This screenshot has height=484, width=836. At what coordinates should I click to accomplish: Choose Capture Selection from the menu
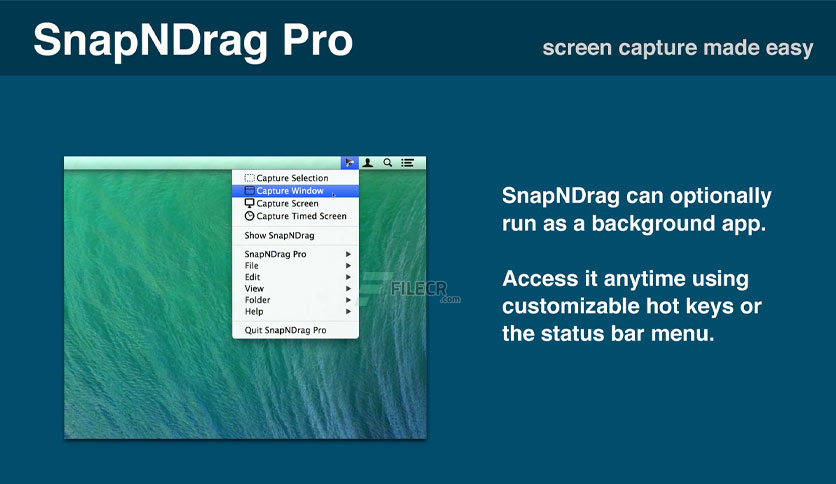click(x=295, y=178)
